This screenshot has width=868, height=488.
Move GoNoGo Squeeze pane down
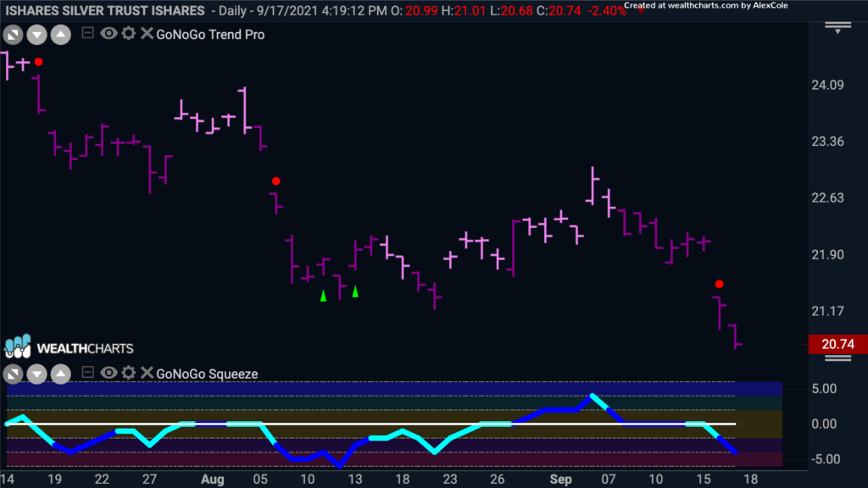[36, 374]
